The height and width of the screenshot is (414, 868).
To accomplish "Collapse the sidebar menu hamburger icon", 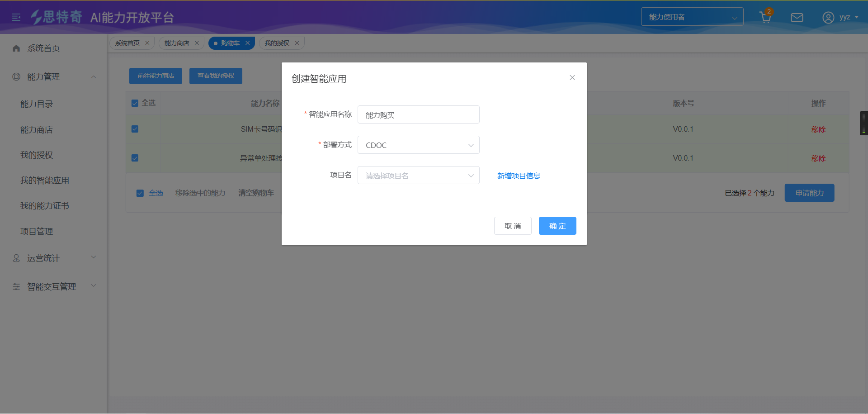I will tap(16, 17).
